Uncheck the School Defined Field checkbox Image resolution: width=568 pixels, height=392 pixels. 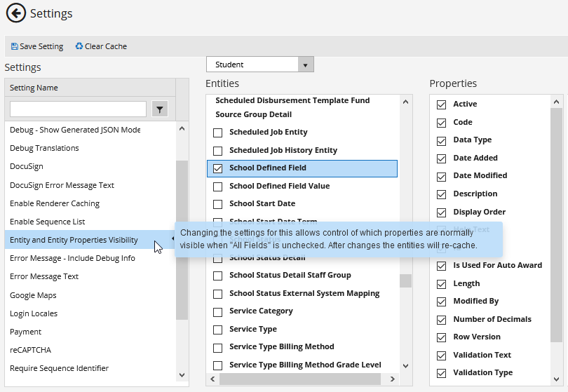(x=217, y=168)
